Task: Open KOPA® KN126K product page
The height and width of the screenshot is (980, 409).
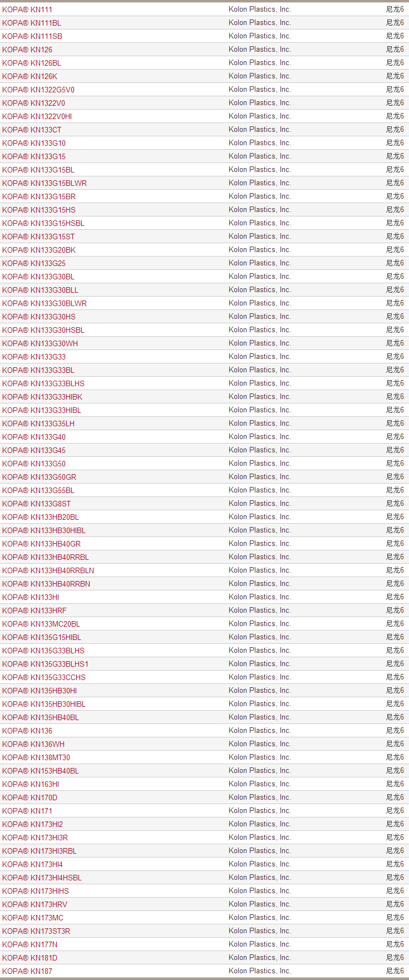Action: tap(29, 76)
